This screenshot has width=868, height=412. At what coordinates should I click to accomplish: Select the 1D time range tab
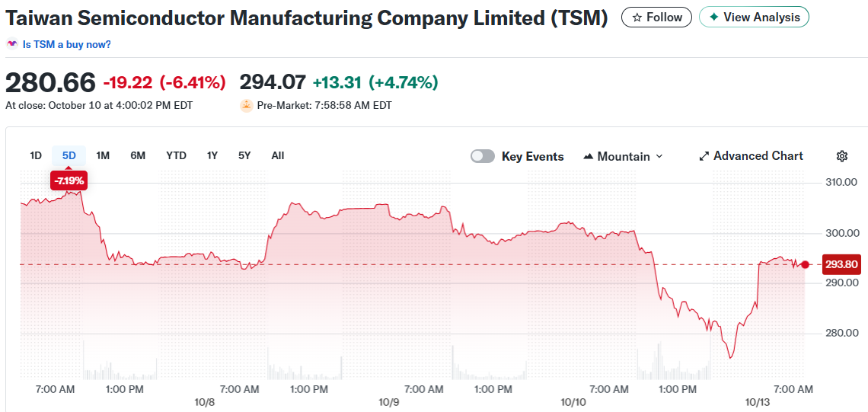point(36,155)
